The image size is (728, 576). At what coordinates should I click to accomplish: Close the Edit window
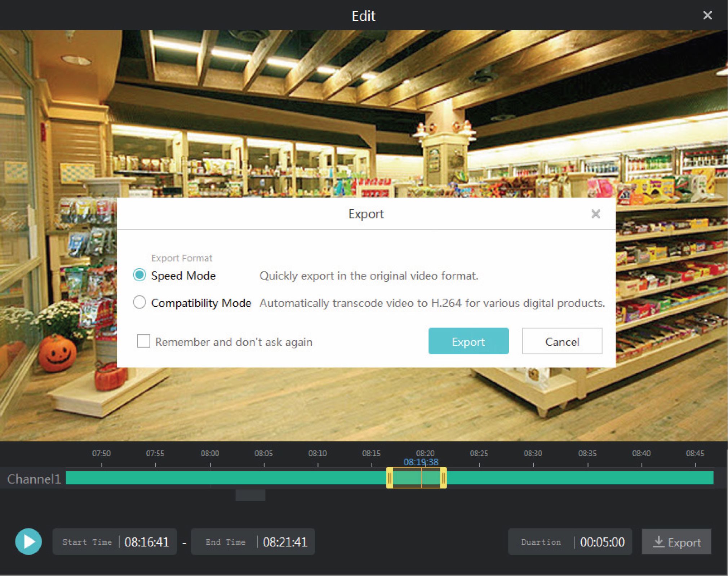pyautogui.click(x=707, y=15)
